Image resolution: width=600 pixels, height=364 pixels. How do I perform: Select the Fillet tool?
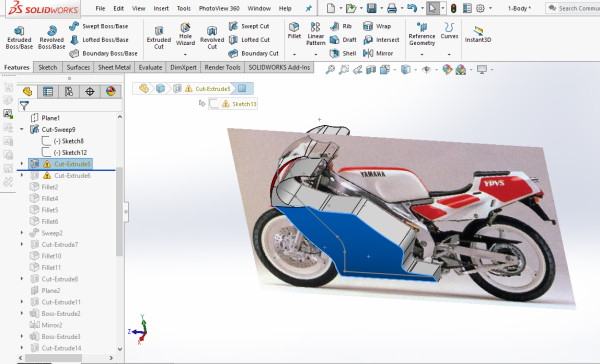294,30
